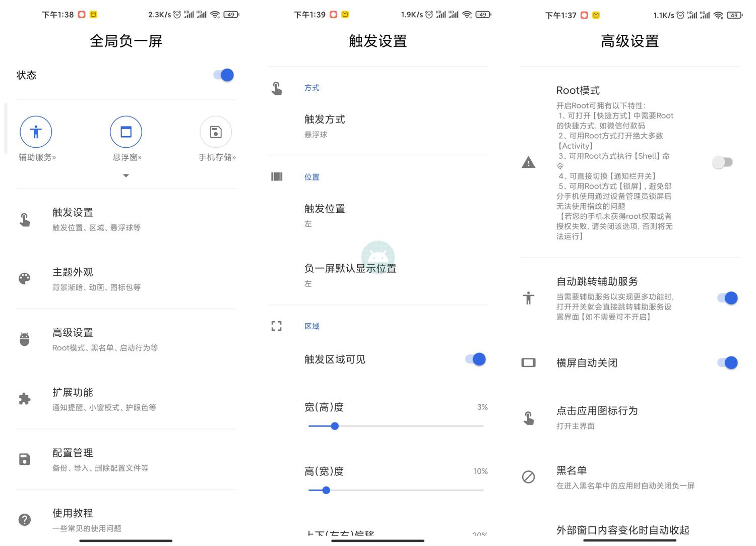Toggle 触发区域可见 switch off

point(475,359)
